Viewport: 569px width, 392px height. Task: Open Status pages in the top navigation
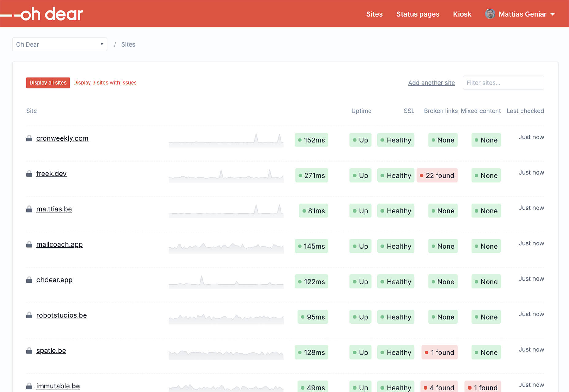[x=418, y=14]
